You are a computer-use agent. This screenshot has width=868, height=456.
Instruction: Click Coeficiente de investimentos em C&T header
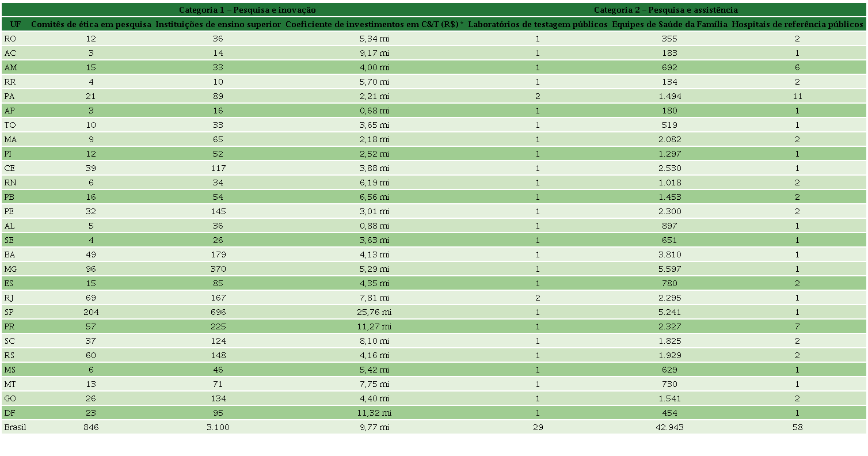coord(375,24)
